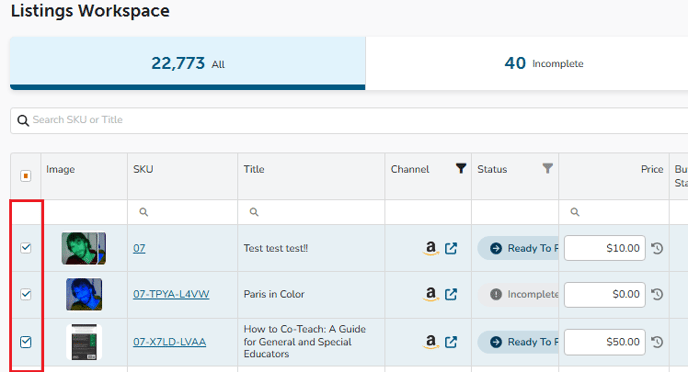Toggle the select-all checkbox in the table header
The width and height of the screenshot is (688, 372).
[x=25, y=176]
